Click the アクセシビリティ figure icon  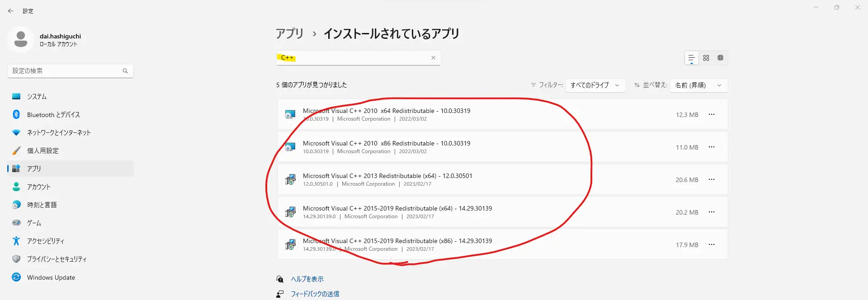click(16, 241)
